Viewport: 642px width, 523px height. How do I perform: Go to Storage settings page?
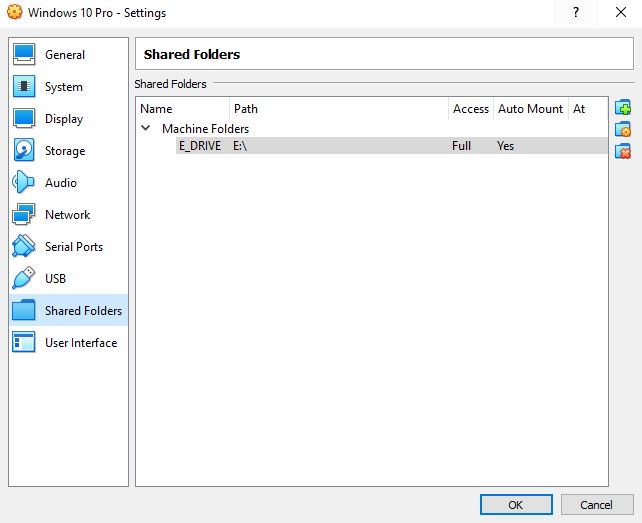click(x=68, y=150)
